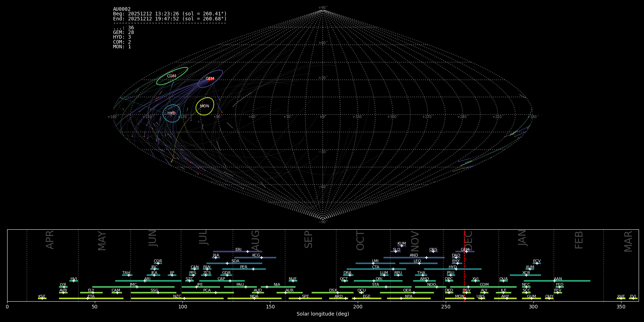Click the AAN shower label in the timeline
Viewport: 644px width, 322px height.
tap(558, 279)
